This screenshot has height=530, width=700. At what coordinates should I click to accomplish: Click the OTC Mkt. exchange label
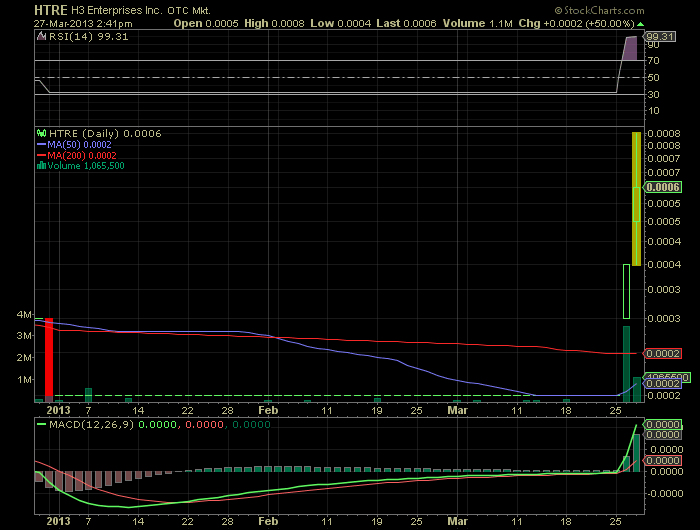pyautogui.click(x=189, y=11)
